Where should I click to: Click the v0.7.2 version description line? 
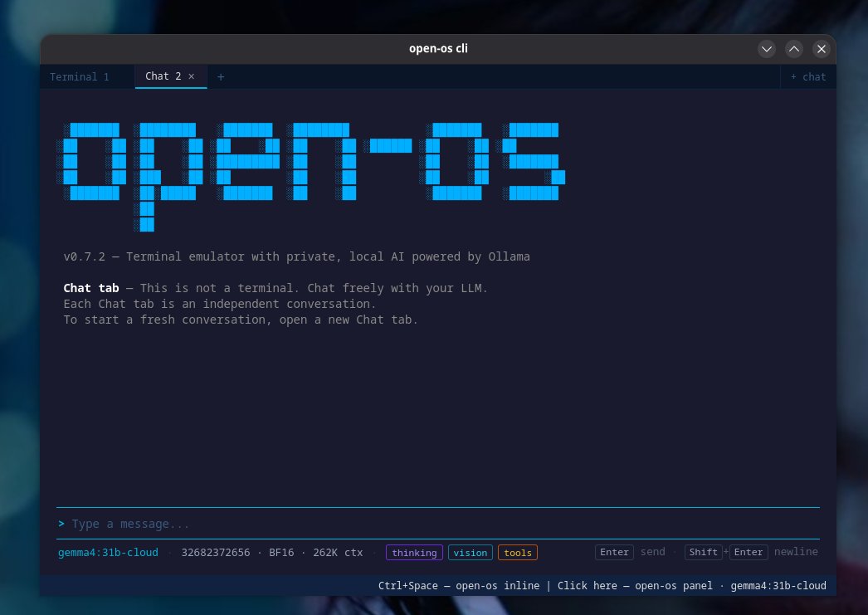click(x=297, y=256)
